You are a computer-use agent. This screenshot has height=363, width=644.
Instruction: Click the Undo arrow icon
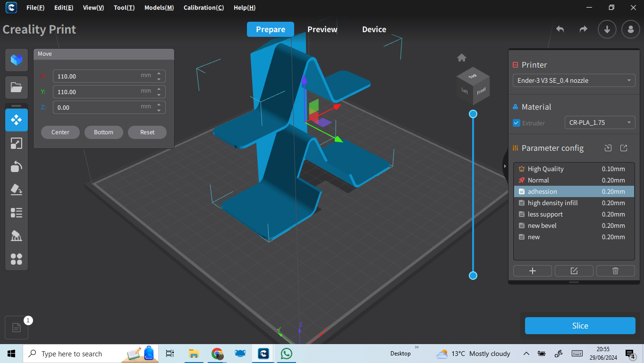tap(560, 29)
